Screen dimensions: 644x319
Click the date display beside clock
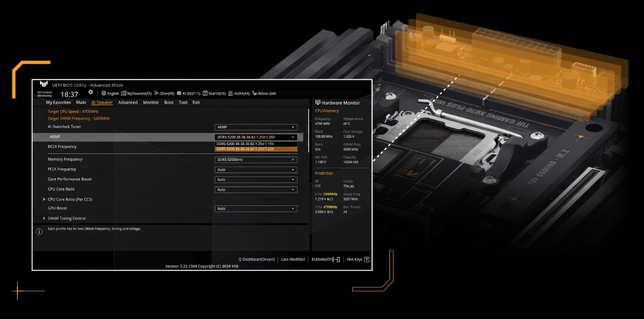click(x=44, y=94)
